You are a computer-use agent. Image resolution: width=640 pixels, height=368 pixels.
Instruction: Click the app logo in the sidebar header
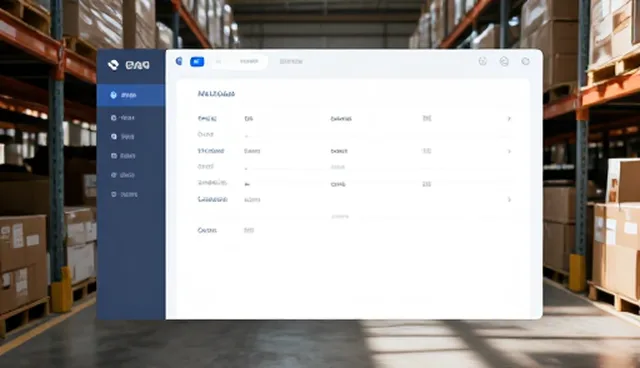click(x=129, y=65)
